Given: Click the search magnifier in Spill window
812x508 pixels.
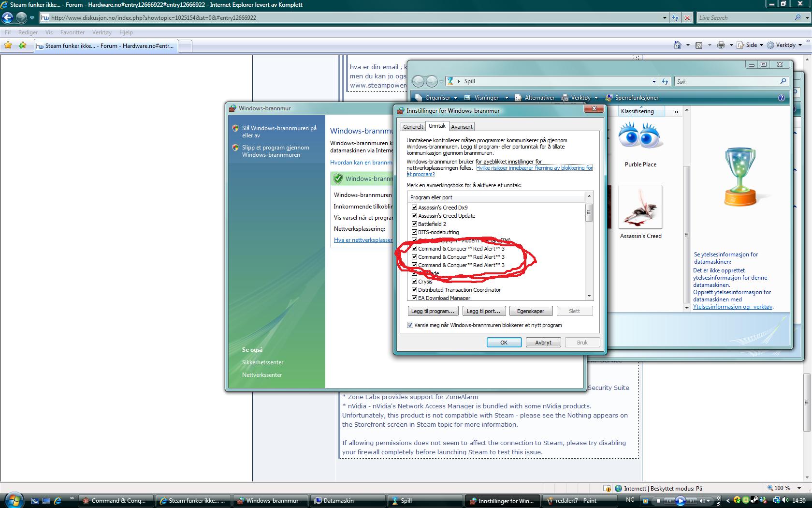Looking at the screenshot, I should click(x=783, y=81).
